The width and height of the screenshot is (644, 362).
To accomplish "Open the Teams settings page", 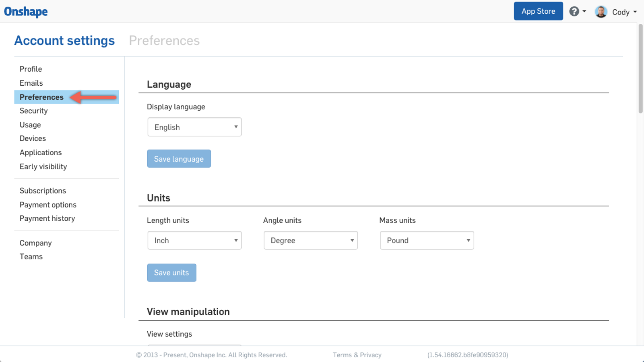I will 31,257.
